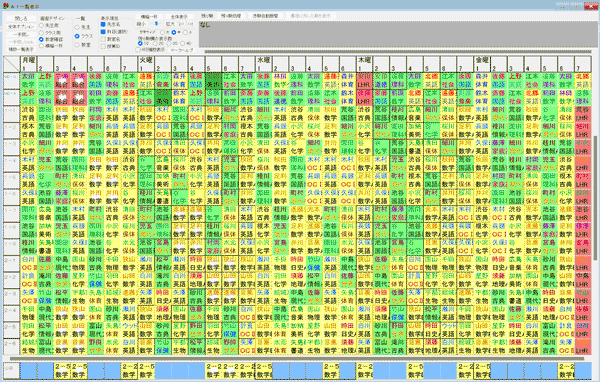Choose the 教室 radio under 一覧
This screenshot has height=382, width=600.
77,45
